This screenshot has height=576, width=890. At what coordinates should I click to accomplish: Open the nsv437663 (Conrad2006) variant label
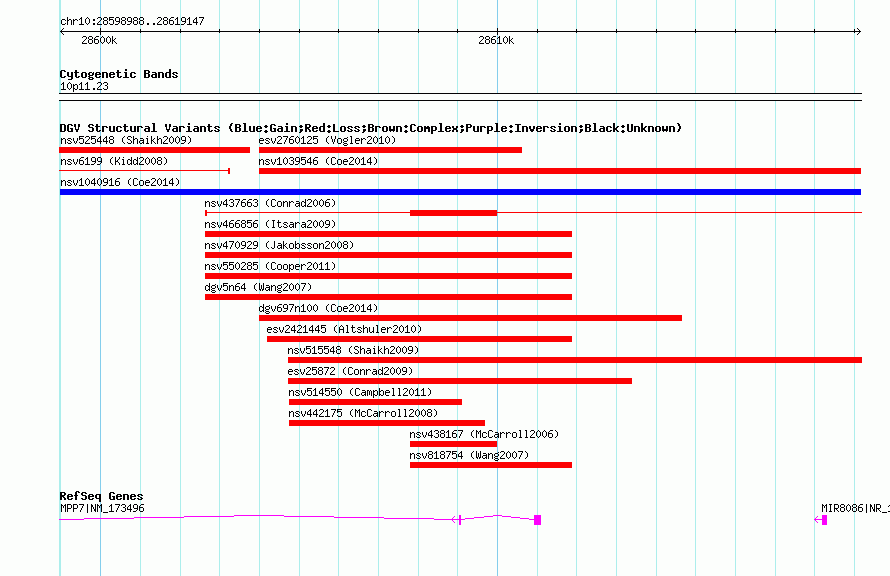(270, 203)
